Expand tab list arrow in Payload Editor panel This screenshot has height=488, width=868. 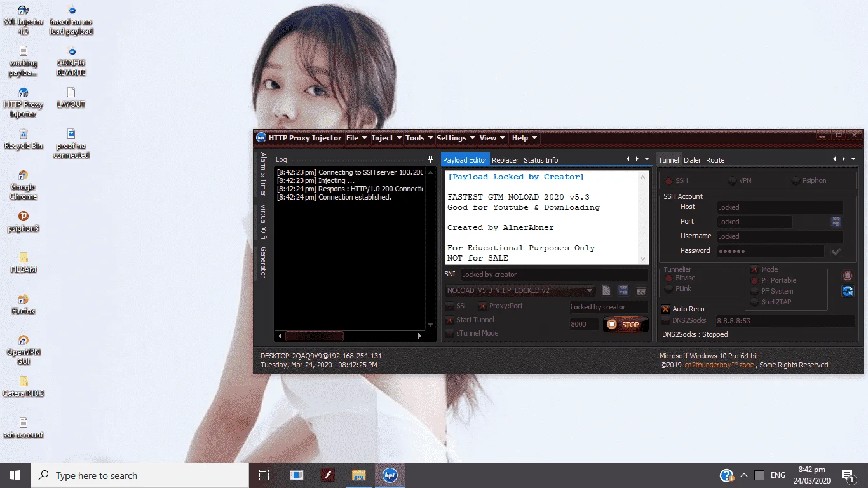point(647,159)
